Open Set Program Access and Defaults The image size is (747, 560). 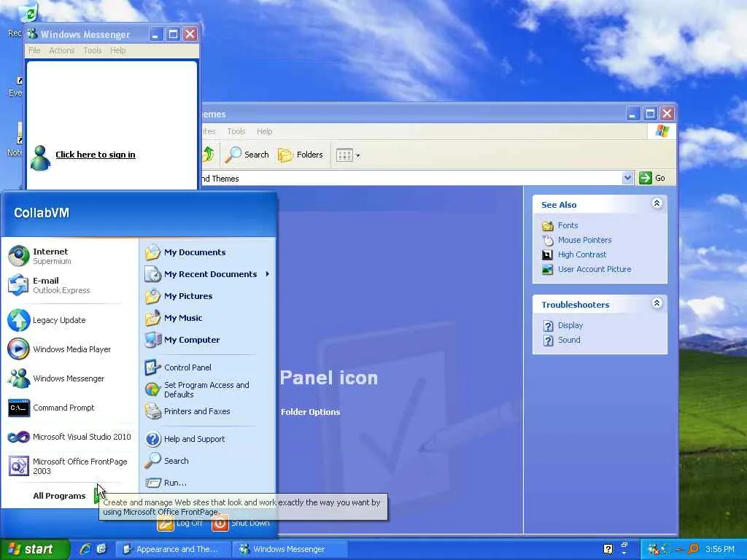point(208,389)
